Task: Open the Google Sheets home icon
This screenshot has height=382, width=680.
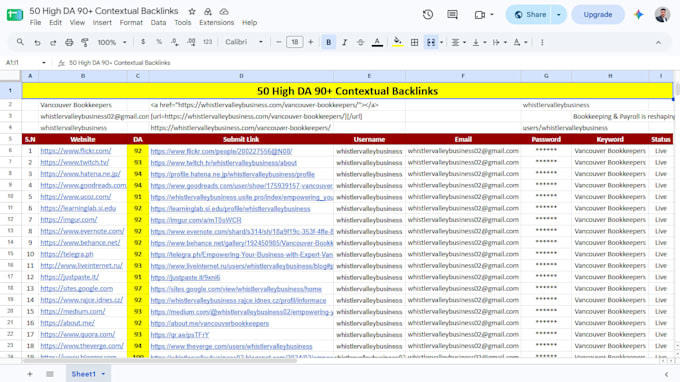Action: (15, 15)
